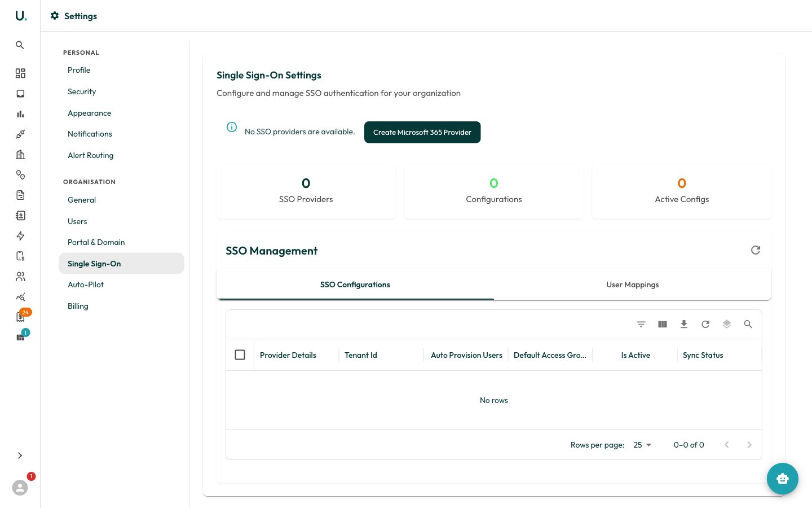The width and height of the screenshot is (812, 508).
Task: Click the Settings gear icon in header
Action: [x=55, y=16]
